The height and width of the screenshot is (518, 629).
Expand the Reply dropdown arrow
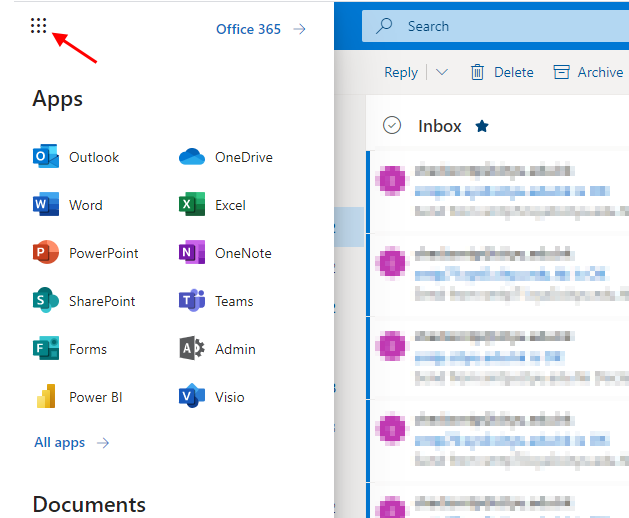pyautogui.click(x=442, y=72)
